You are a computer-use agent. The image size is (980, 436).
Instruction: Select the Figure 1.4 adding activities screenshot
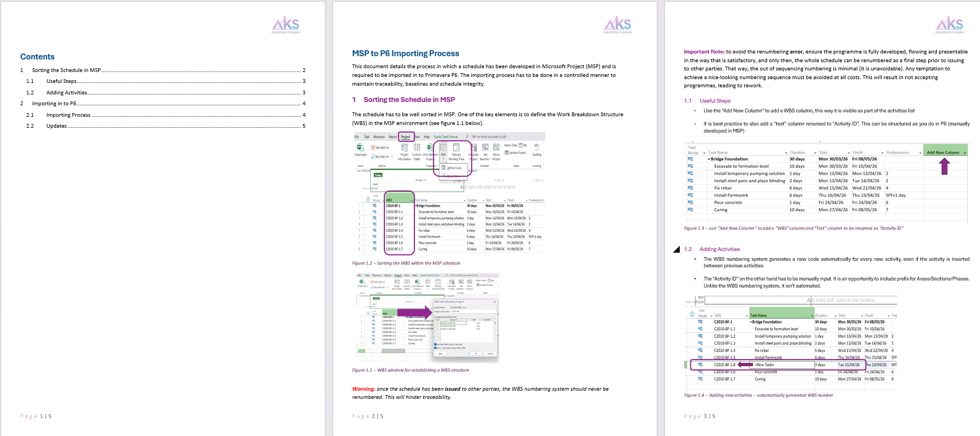[791, 343]
